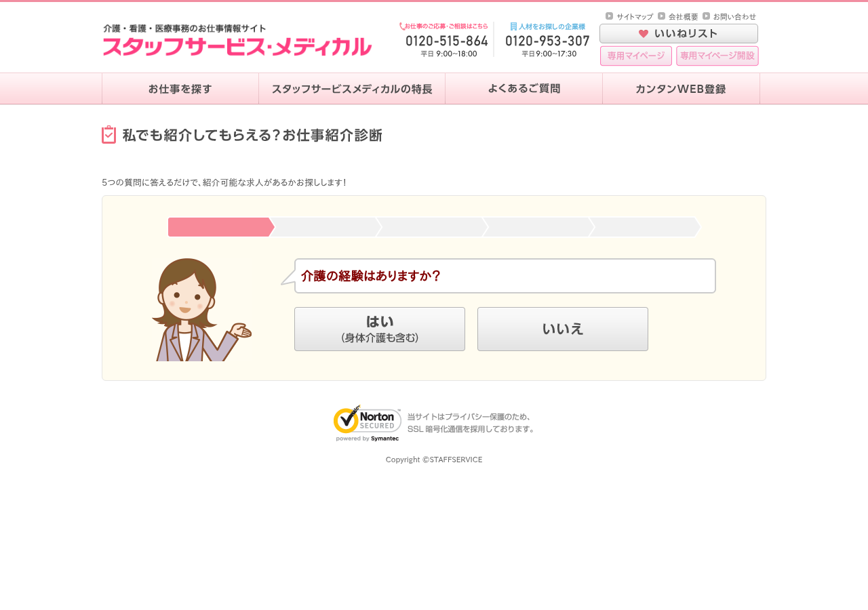Click 専用マイページ開設 button
This screenshot has width=868, height=610.
pyautogui.click(x=717, y=56)
